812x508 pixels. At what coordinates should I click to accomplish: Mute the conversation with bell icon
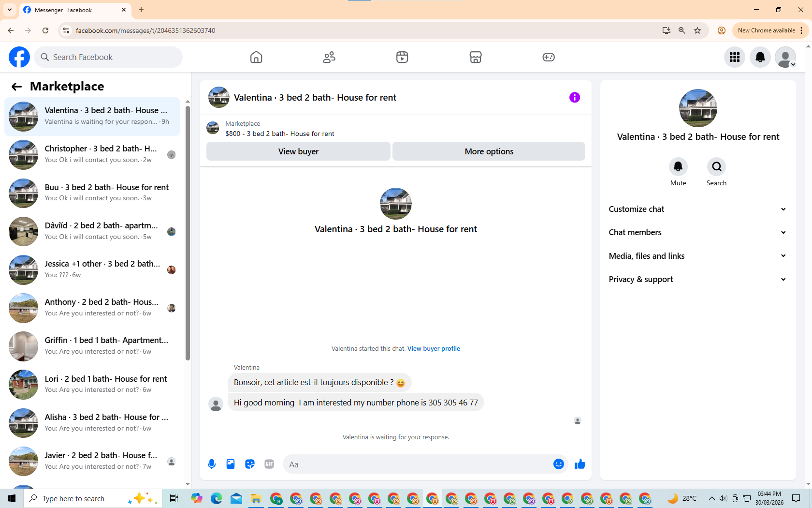tap(678, 166)
